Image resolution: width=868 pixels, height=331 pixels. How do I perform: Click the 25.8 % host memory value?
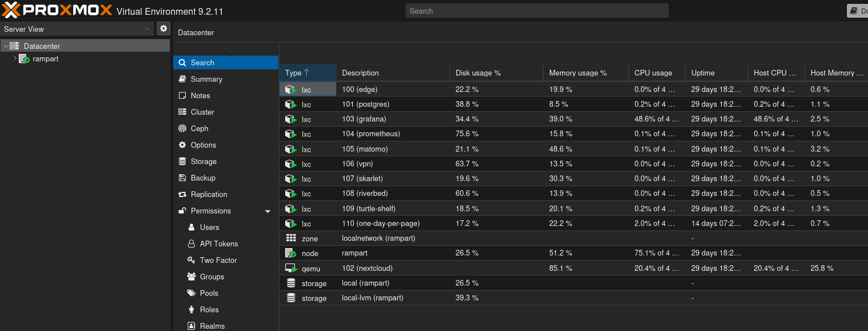822,268
